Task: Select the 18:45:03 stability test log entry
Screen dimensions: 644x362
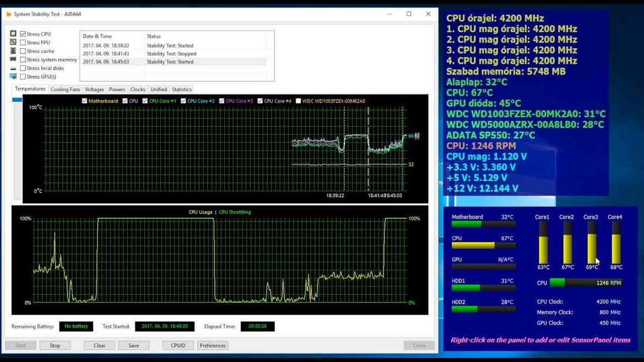Action: point(106,61)
